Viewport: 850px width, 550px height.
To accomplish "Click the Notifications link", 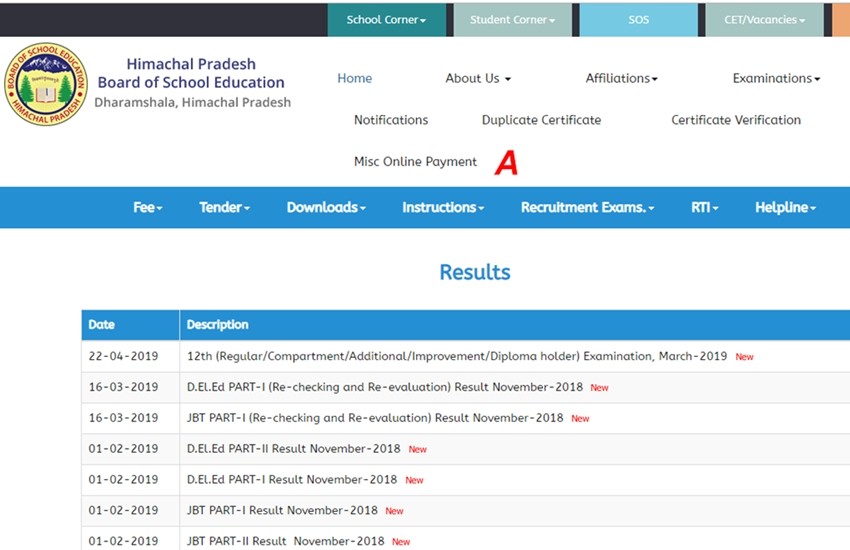I will (x=391, y=120).
